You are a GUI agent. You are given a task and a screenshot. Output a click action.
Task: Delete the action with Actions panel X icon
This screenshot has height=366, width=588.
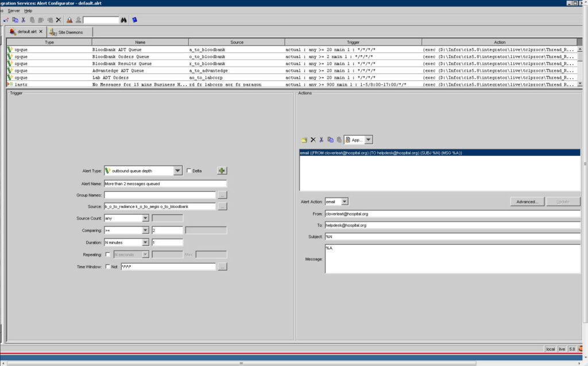[313, 140]
